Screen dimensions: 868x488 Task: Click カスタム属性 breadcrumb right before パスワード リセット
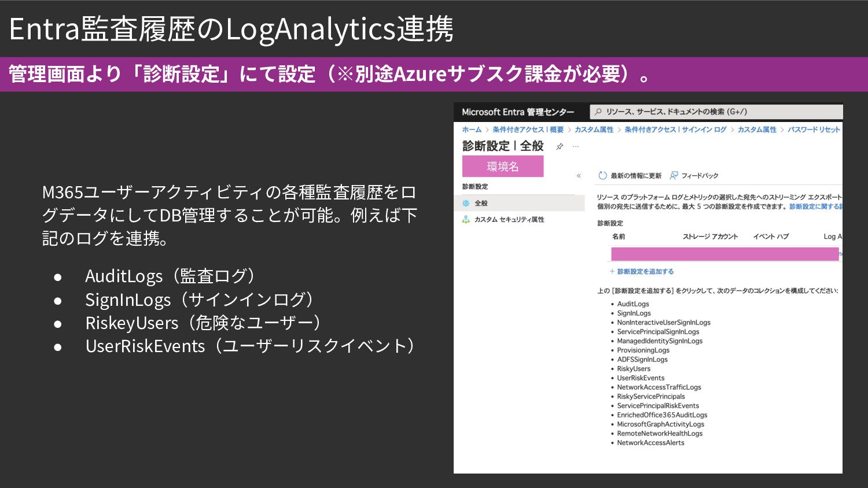[757, 130]
